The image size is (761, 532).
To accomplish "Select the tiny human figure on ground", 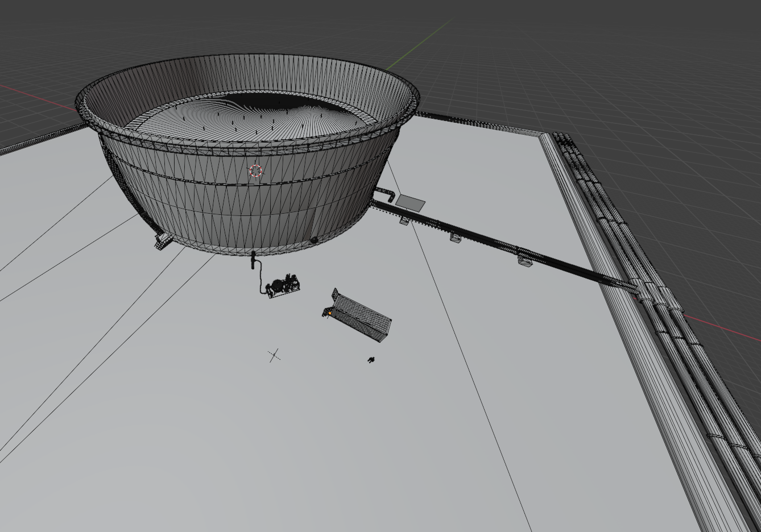I will [371, 360].
